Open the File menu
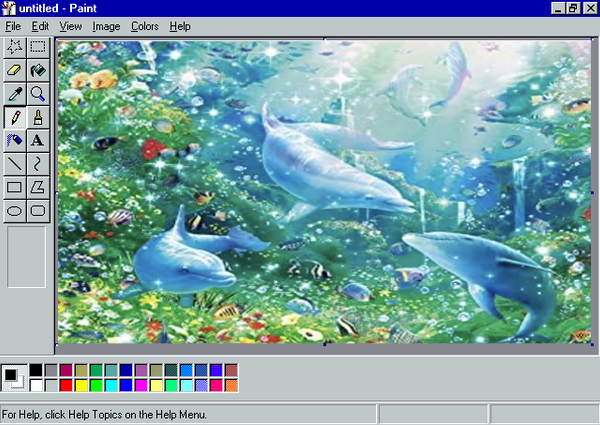Viewport: 600px width, 425px height. point(13,26)
